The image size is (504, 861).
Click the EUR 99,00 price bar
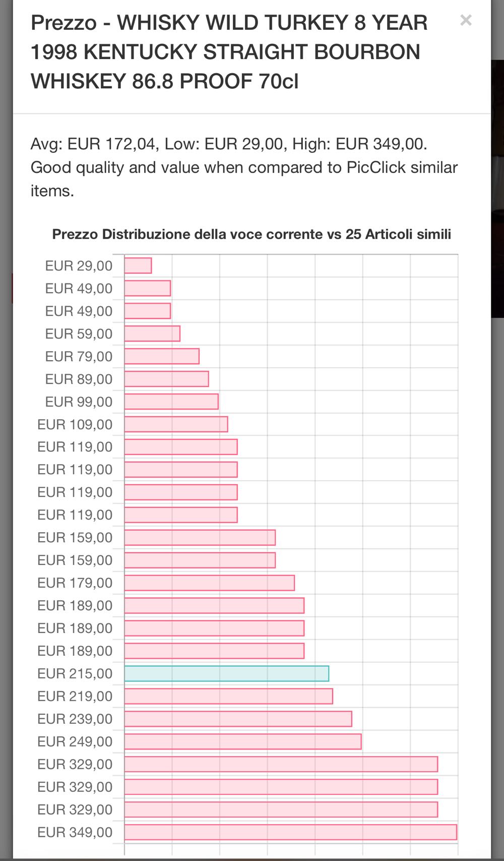click(171, 402)
